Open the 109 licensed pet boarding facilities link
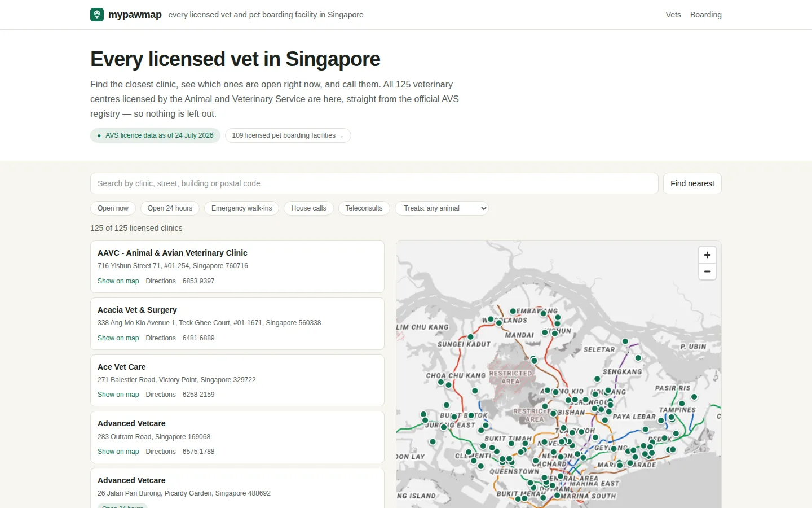 pyautogui.click(x=288, y=135)
